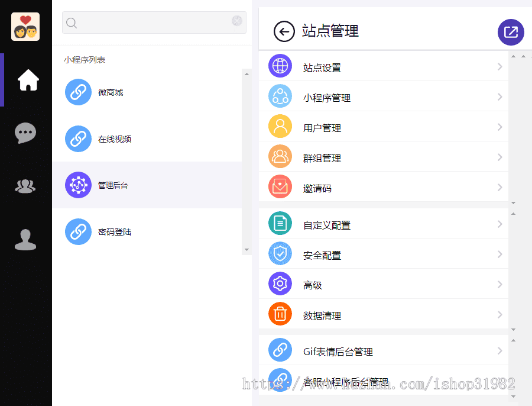Go to the Home sidebar icon
Image resolution: width=532 pixels, height=406 pixels.
tap(28, 80)
